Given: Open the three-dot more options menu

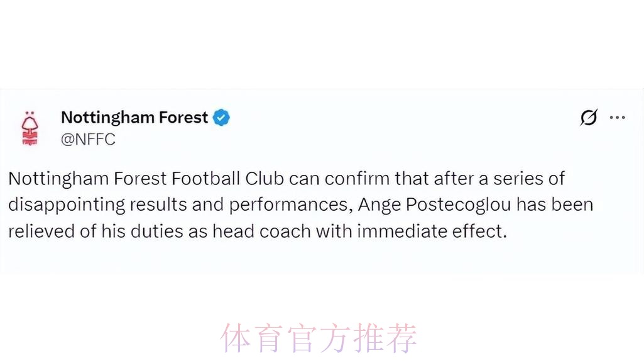Looking at the screenshot, I should point(618,118).
